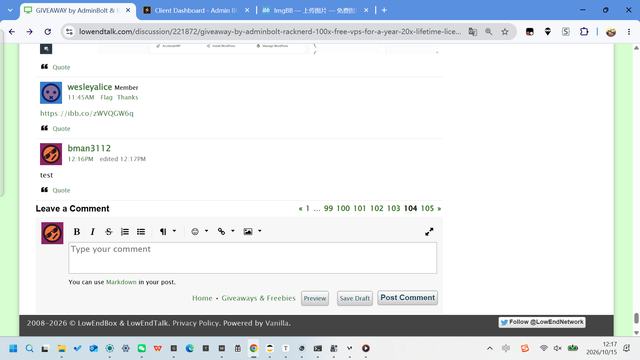
Task: Click the page vertical scrollbar thumb
Action: click(636, 318)
